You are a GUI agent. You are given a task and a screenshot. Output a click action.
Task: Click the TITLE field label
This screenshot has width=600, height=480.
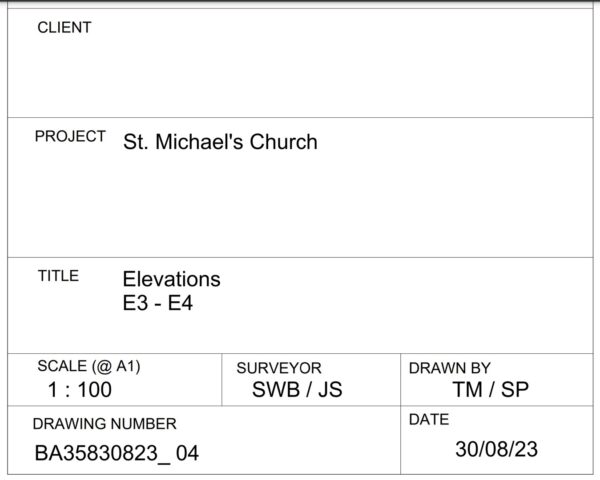click(58, 276)
